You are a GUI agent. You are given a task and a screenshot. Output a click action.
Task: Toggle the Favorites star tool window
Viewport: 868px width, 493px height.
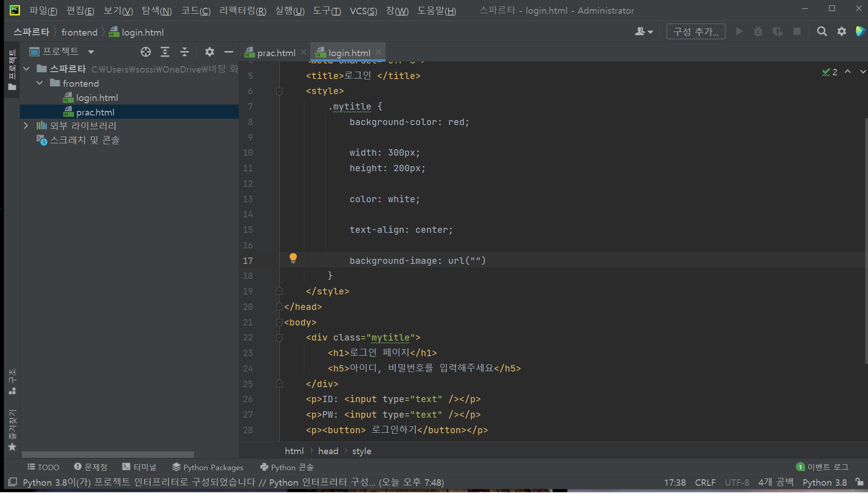[12, 447]
